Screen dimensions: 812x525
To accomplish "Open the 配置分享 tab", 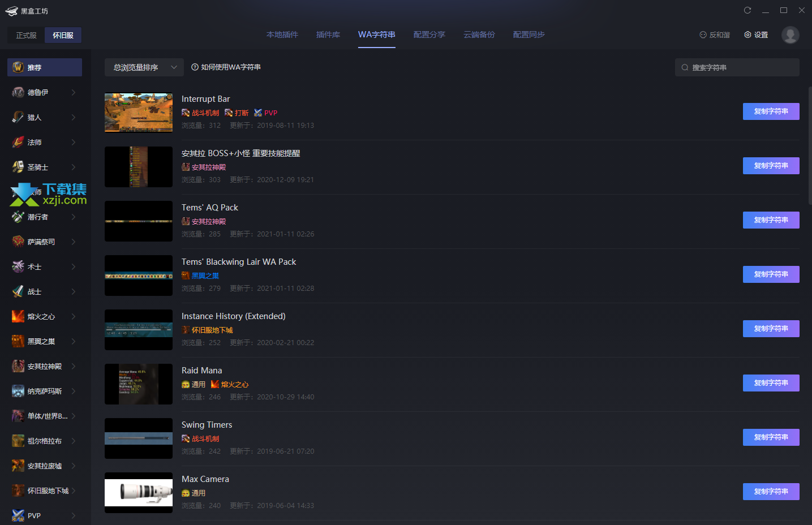I will click(429, 35).
